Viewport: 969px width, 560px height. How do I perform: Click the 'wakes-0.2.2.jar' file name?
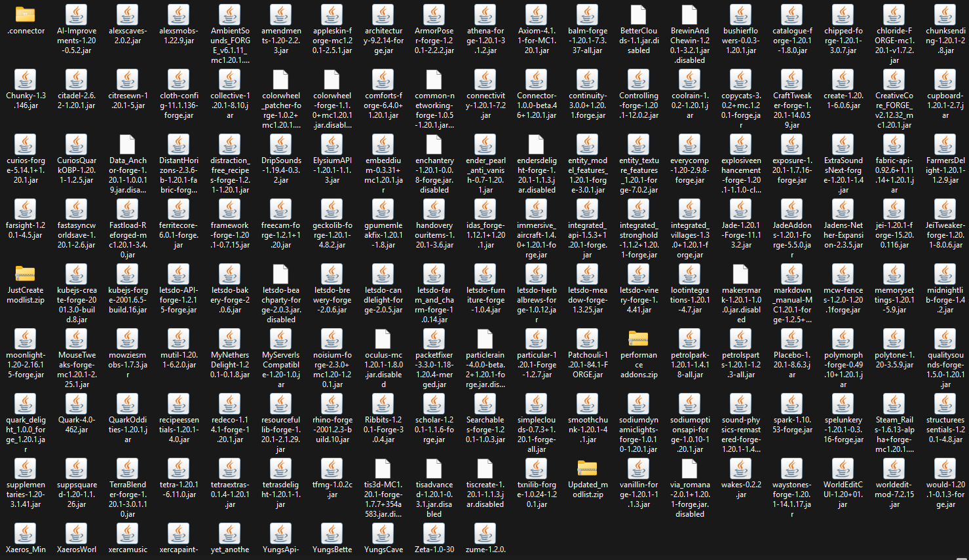(740, 490)
